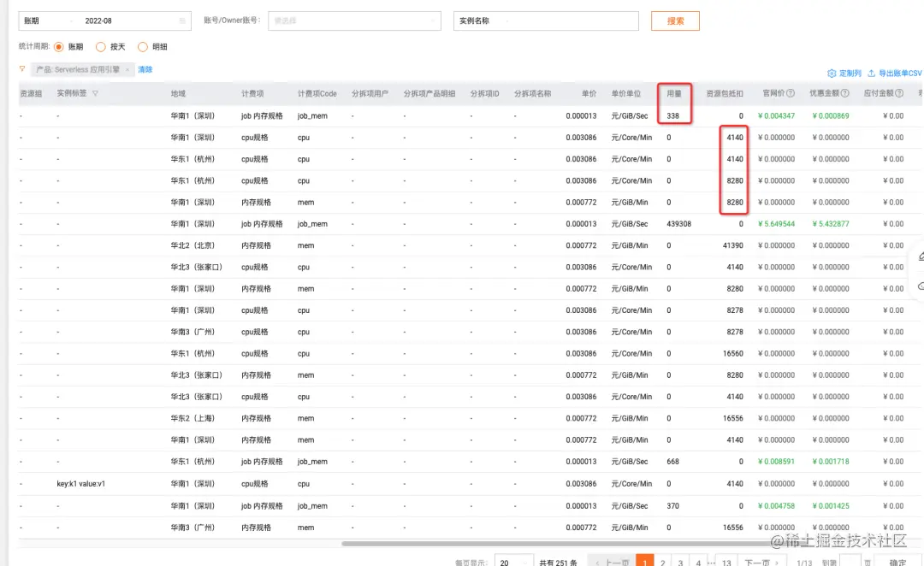Click the export upload icon
Image resolution: width=924 pixels, height=566 pixels.
[x=872, y=74]
